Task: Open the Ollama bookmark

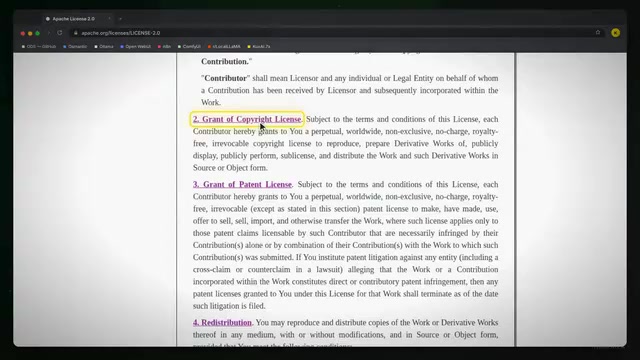Action: click(104, 47)
